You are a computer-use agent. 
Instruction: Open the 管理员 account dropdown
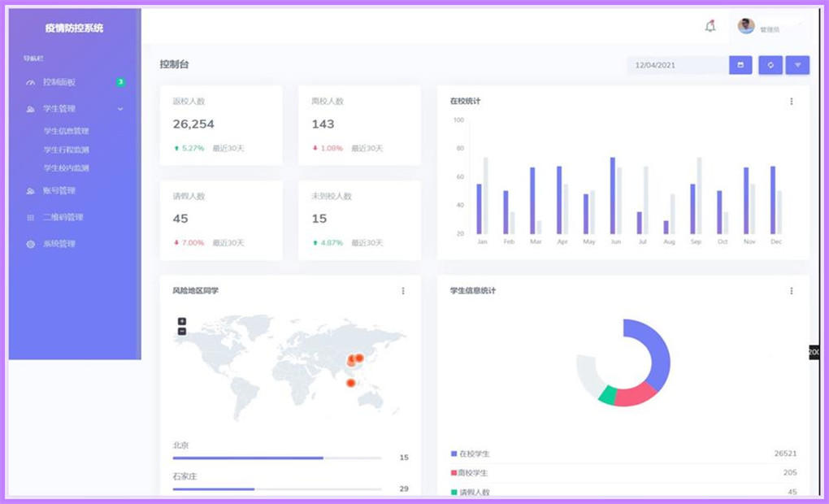point(770,29)
